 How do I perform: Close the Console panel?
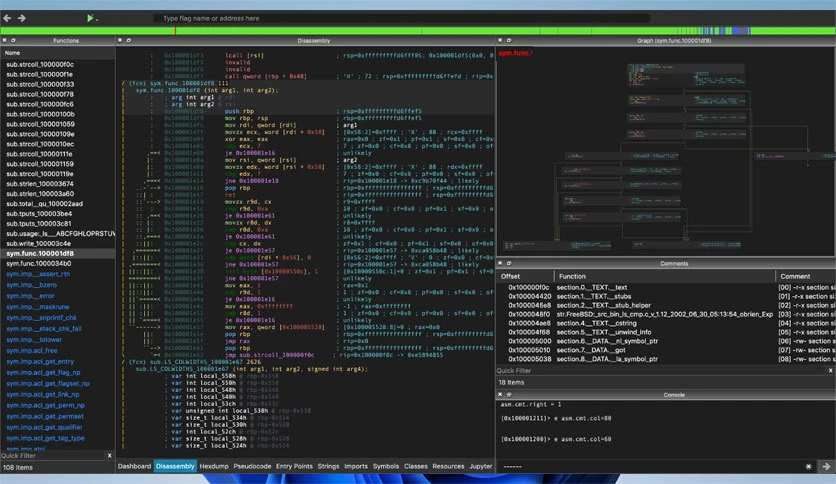coord(500,394)
